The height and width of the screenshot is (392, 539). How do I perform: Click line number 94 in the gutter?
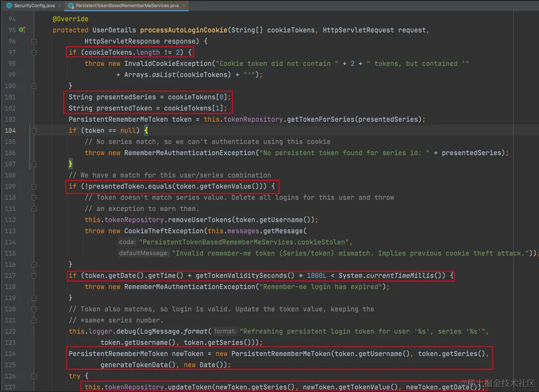(12, 19)
